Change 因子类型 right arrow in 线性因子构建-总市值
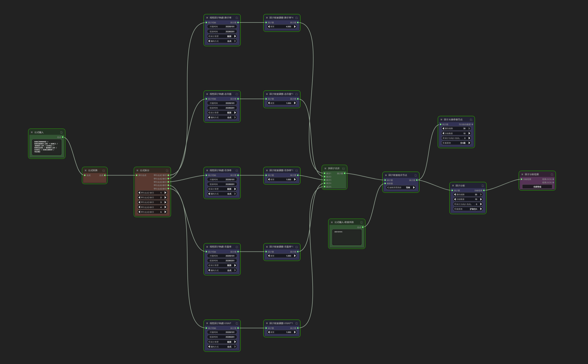Screen dimensions: 588x364 [235, 113]
